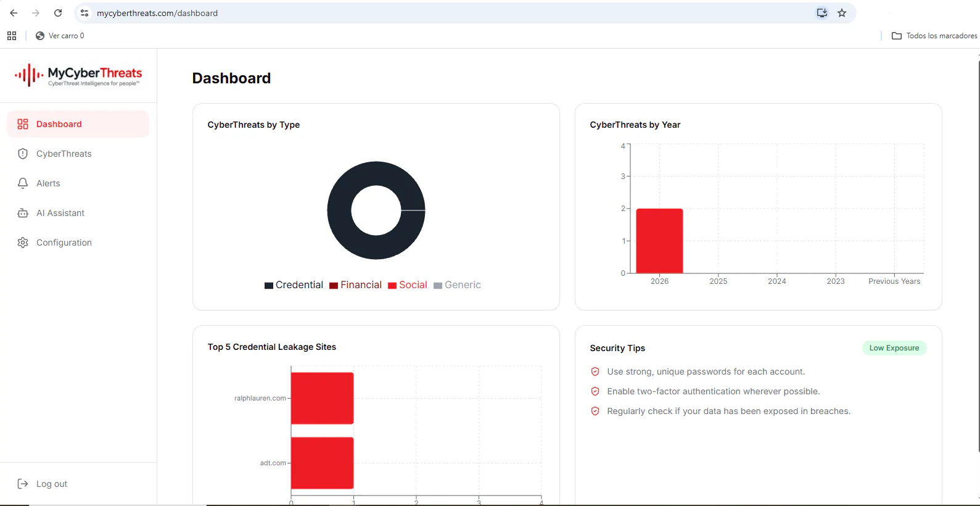Click the shield icon beside two-factor authentication tip
This screenshot has height=506, width=980.
[x=595, y=391]
